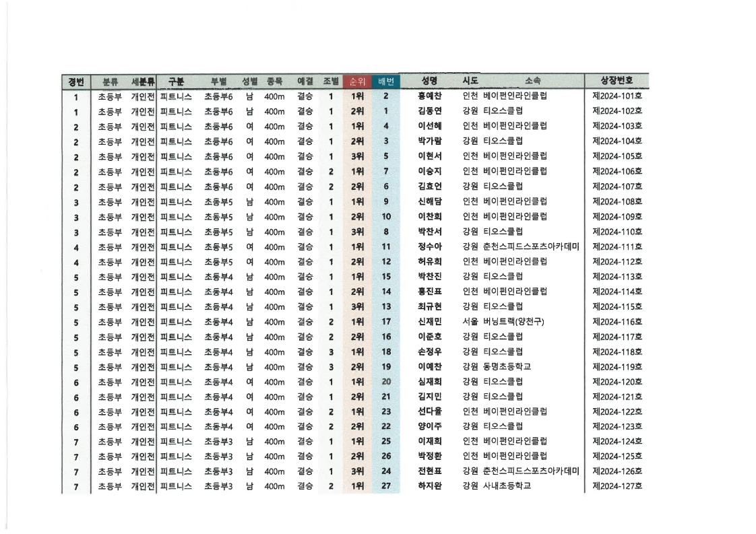Screen dimensions: 756x534
Task: Select the name 김지민
Action: (x=430, y=396)
